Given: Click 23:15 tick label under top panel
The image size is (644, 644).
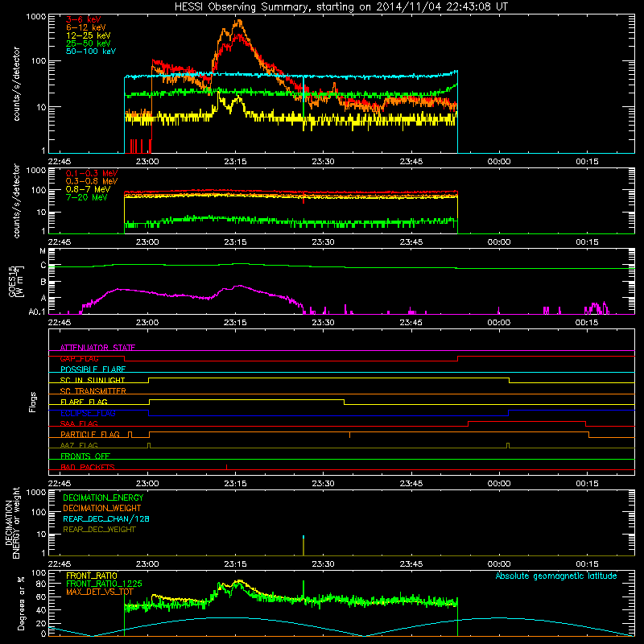Looking at the screenshot, I should [x=235, y=162].
